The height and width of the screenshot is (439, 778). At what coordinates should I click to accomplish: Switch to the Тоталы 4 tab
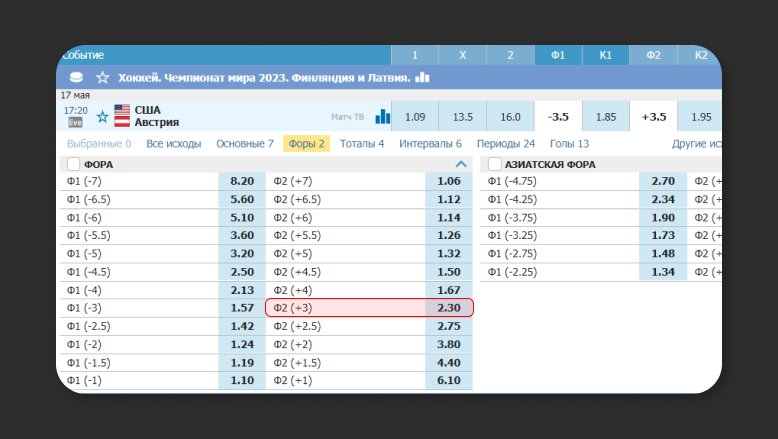(x=362, y=144)
